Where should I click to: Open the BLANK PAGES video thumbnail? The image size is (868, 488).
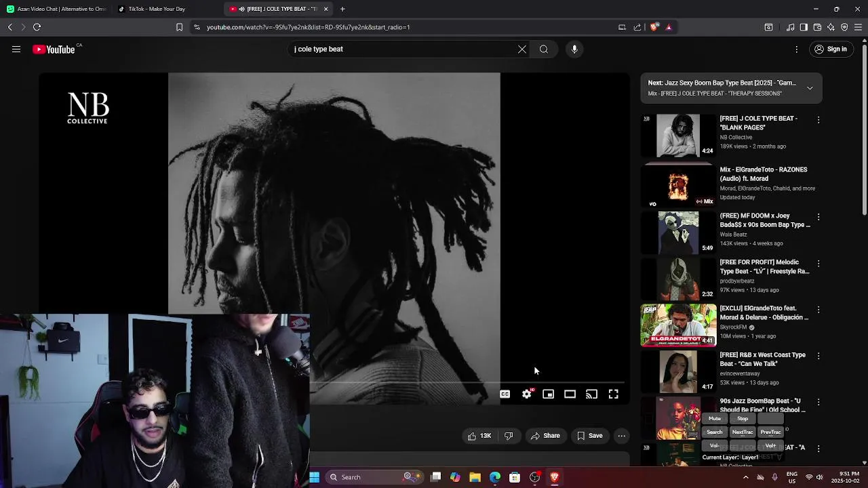point(678,136)
